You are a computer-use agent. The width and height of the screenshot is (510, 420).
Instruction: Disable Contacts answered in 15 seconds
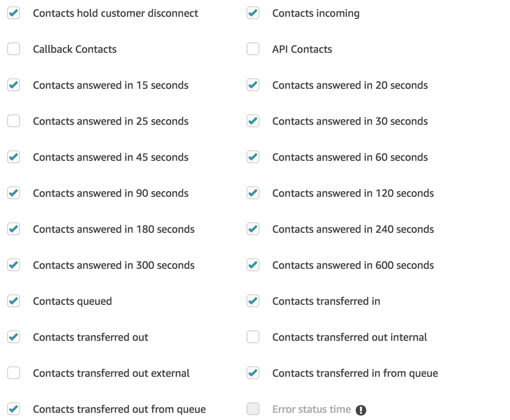click(x=14, y=85)
